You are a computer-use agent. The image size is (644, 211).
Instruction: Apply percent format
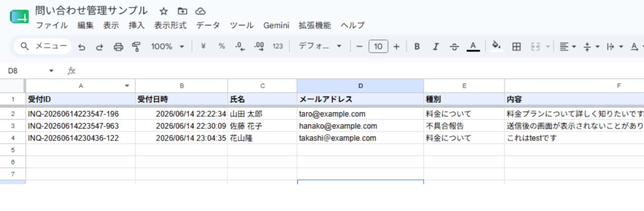click(x=222, y=46)
